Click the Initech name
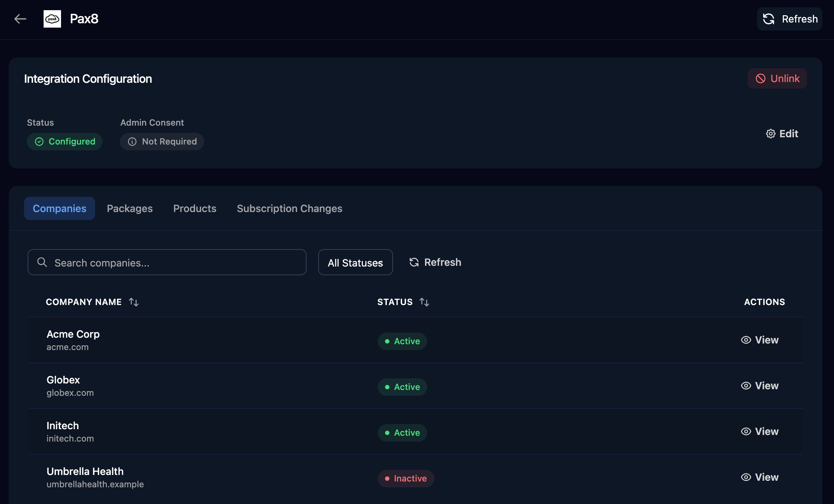This screenshot has width=834, height=504. tap(62, 426)
